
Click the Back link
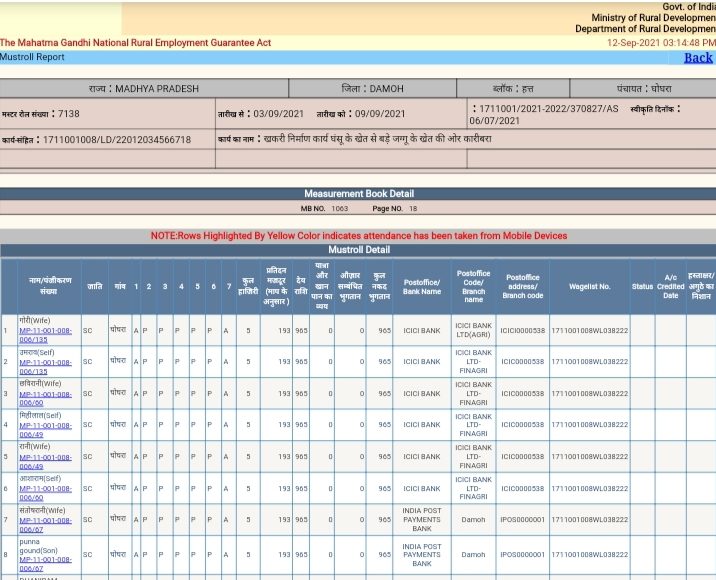click(x=698, y=58)
